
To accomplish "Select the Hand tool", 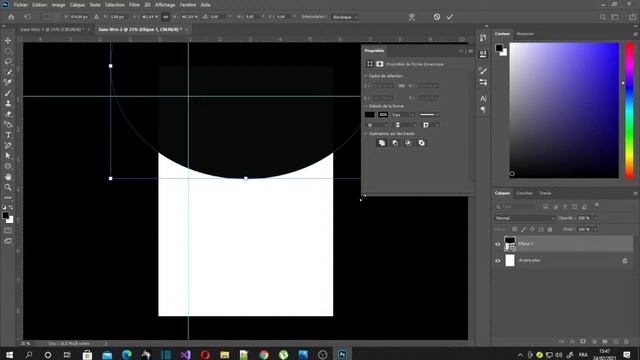I will 8,177.
